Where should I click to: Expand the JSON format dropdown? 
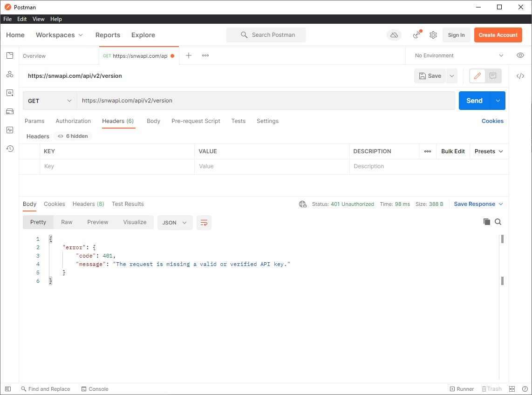click(175, 223)
